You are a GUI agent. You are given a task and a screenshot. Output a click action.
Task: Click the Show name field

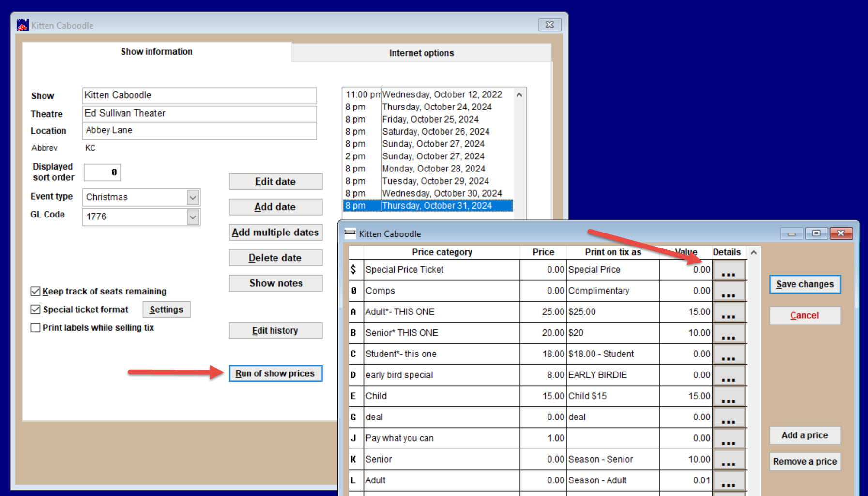point(199,95)
